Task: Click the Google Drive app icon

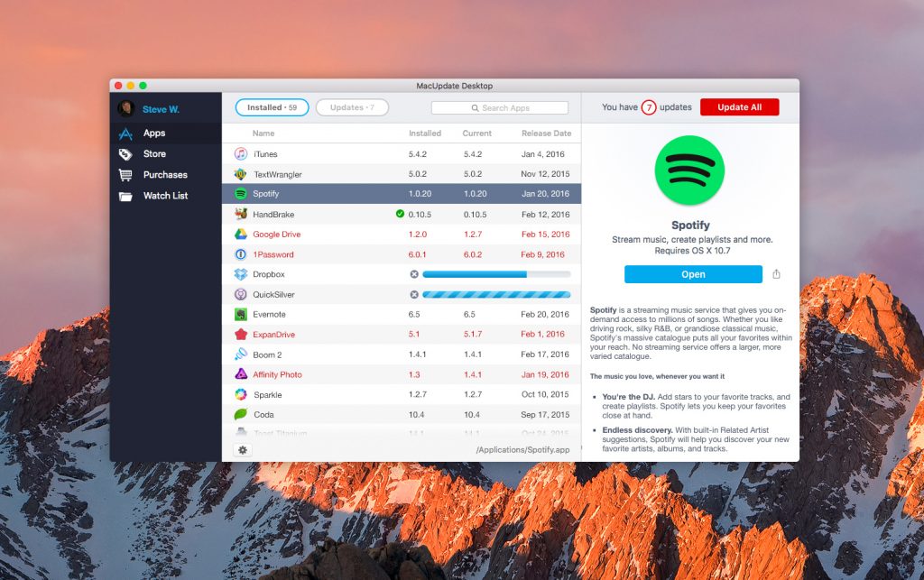Action: 240,235
